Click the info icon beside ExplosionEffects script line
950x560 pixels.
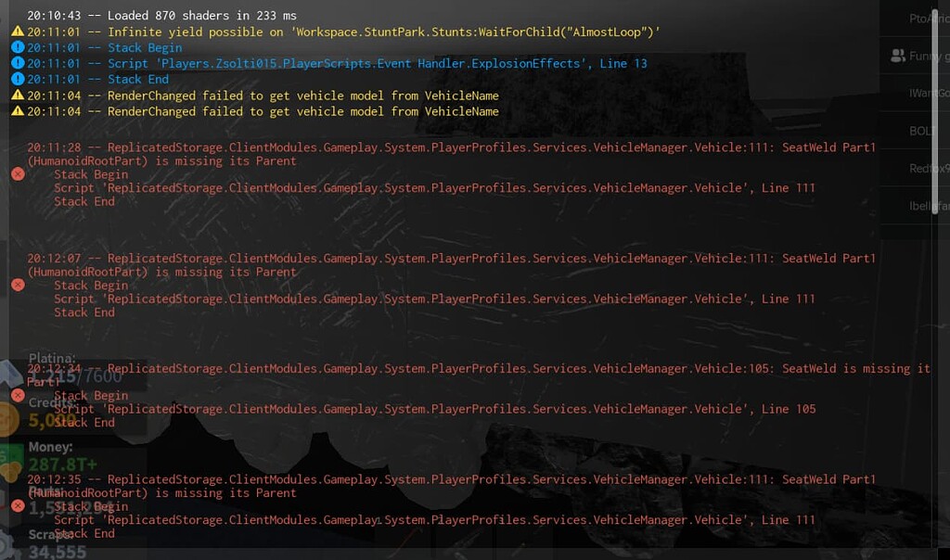coord(17,63)
